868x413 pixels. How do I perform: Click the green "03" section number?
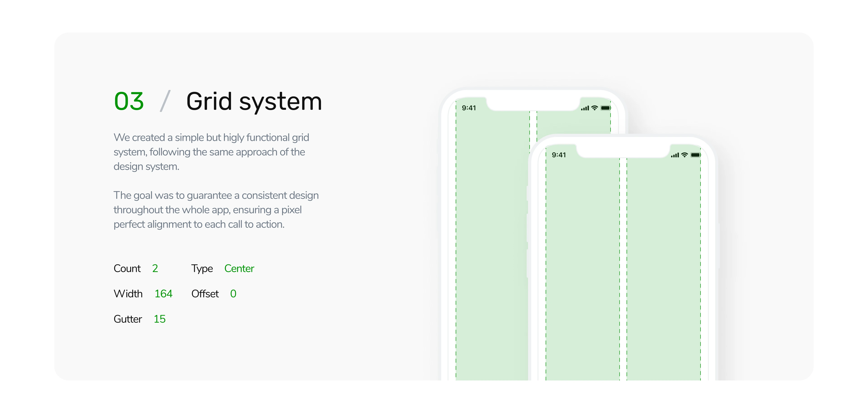(129, 101)
